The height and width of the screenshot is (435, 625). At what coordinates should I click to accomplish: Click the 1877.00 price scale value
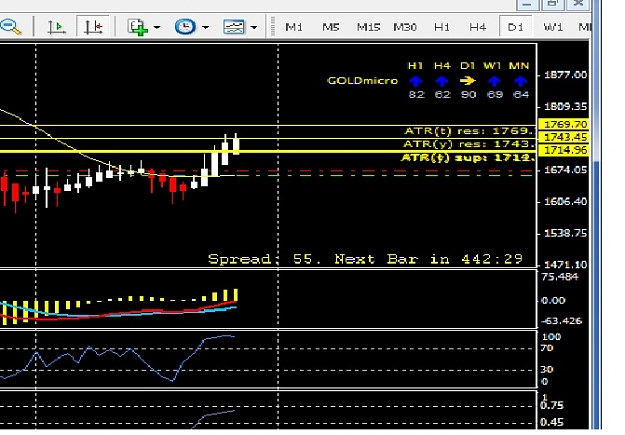[x=566, y=75]
